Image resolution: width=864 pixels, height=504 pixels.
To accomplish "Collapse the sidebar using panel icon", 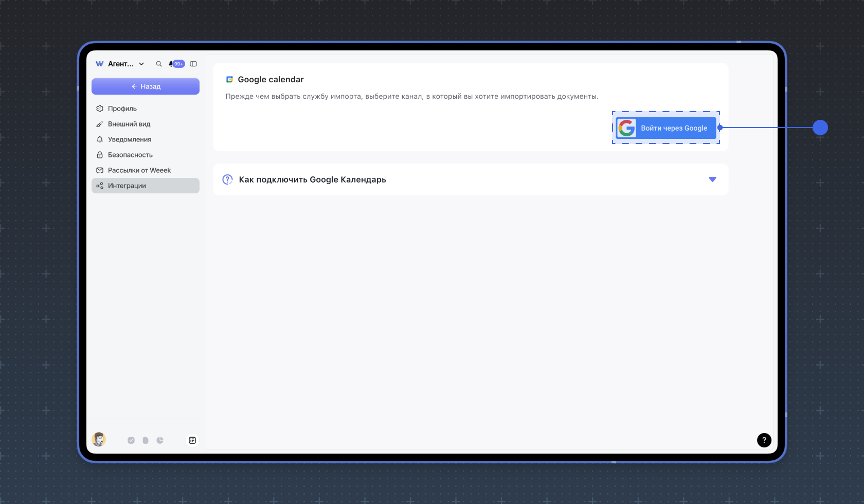I will 193,64.
